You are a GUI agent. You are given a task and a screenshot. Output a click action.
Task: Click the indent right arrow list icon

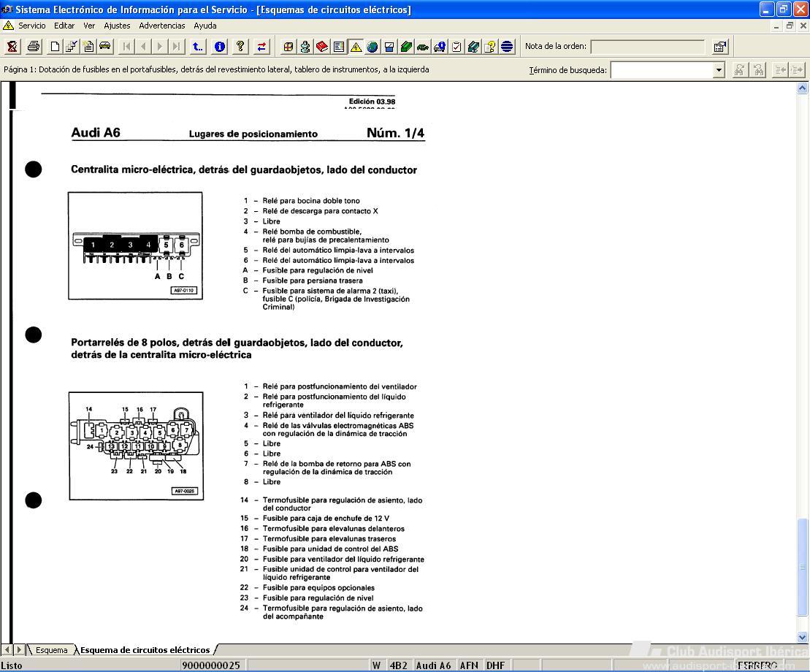click(x=797, y=69)
